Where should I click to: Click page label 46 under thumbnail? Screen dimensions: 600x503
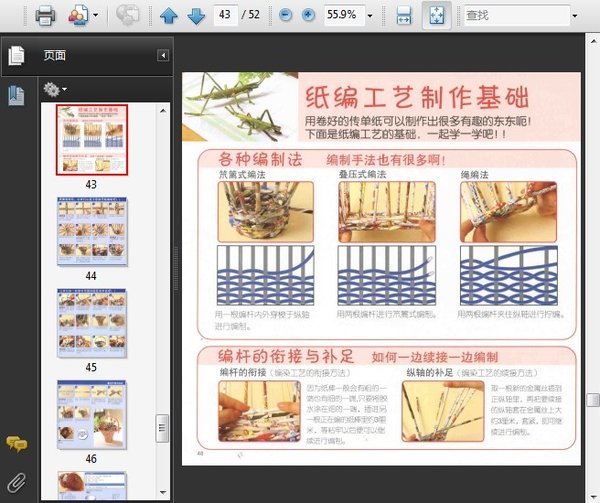point(91,459)
